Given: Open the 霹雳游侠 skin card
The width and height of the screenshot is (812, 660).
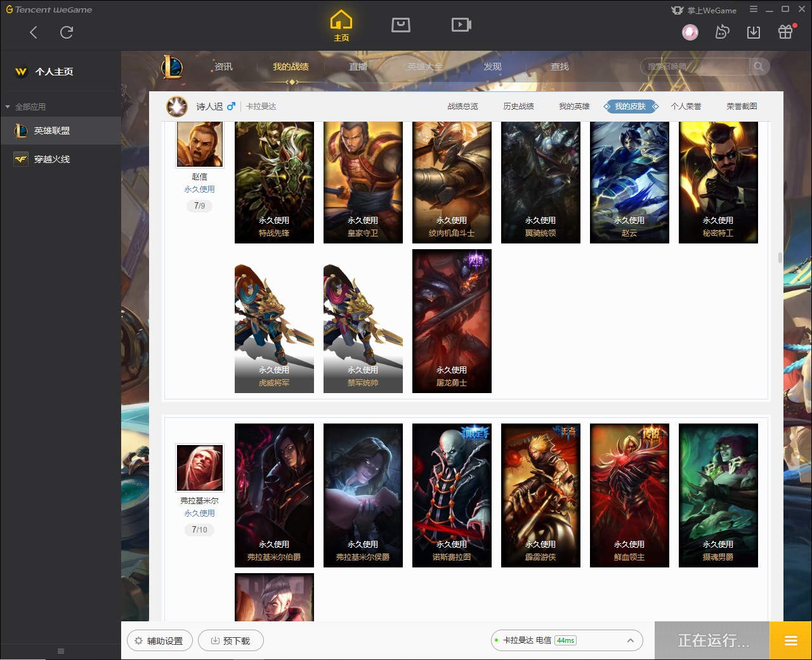Looking at the screenshot, I should click(540, 495).
